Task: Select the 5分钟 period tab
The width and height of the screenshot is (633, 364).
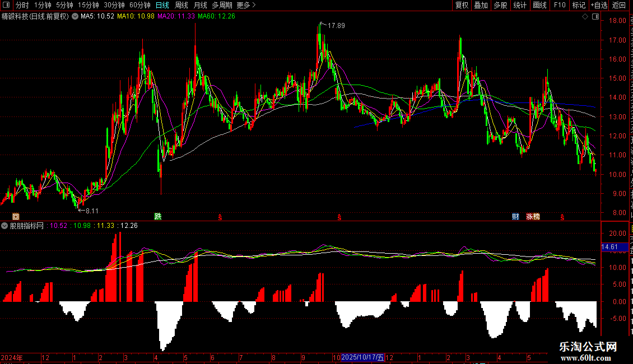Action: tap(64, 5)
